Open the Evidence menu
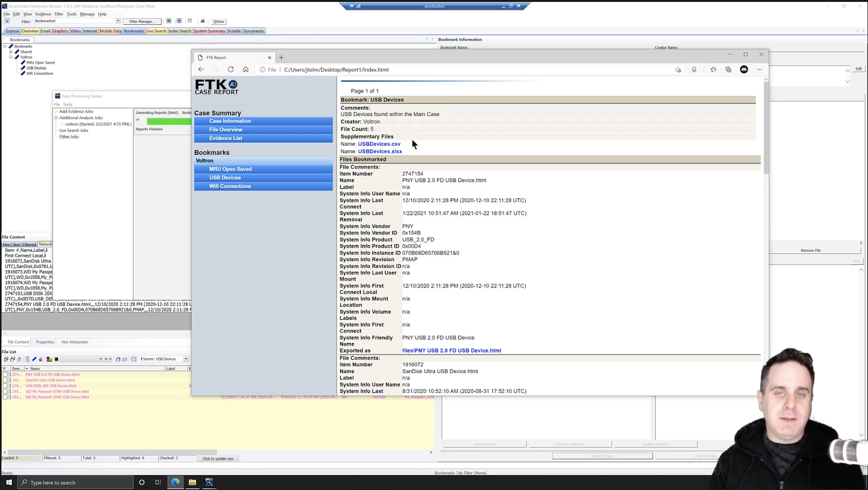The image size is (868, 490). [x=43, y=14]
